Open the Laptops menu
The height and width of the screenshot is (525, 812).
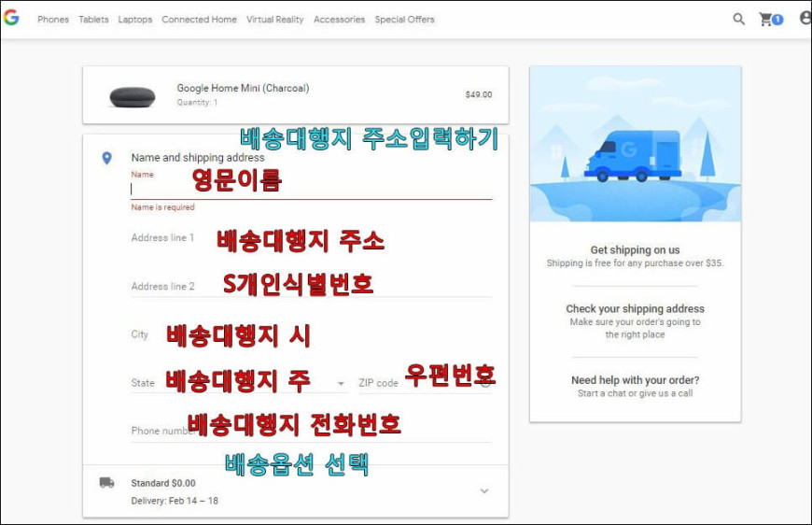(135, 20)
